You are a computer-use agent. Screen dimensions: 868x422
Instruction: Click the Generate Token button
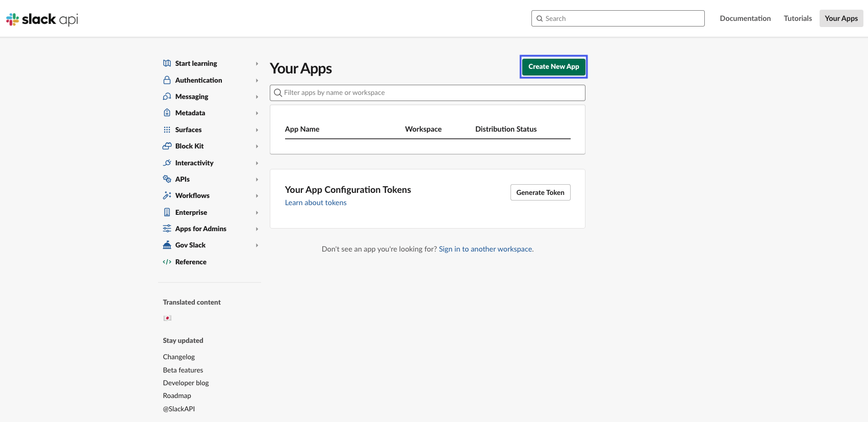tap(540, 192)
